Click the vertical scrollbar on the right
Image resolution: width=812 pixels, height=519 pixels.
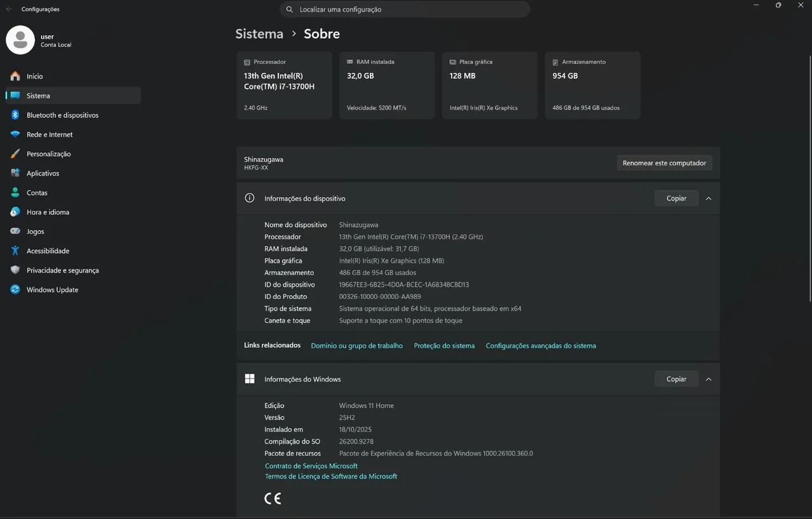tap(809, 178)
